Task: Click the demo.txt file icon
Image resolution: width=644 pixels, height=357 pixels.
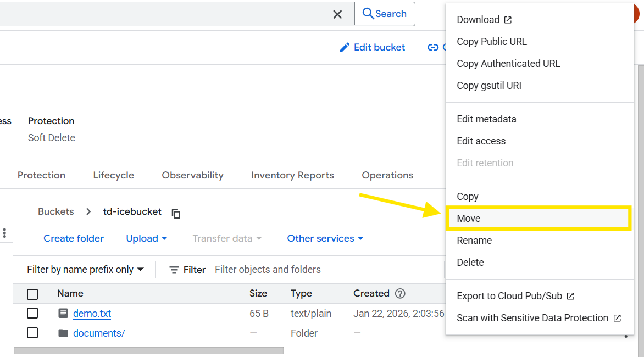Action: pos(63,314)
